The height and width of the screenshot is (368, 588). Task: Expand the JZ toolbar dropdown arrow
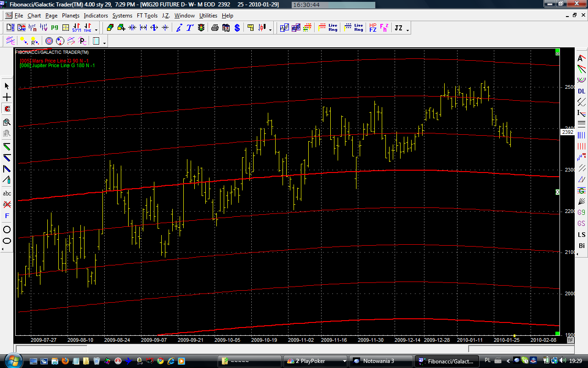click(407, 30)
